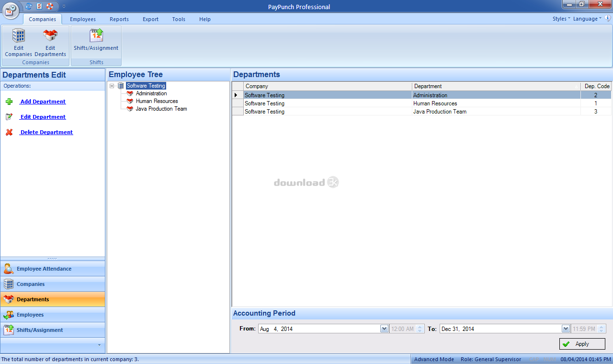Click the 08/04/2014 01:45 PM status bar clock
The image size is (613, 364).
[x=586, y=359]
